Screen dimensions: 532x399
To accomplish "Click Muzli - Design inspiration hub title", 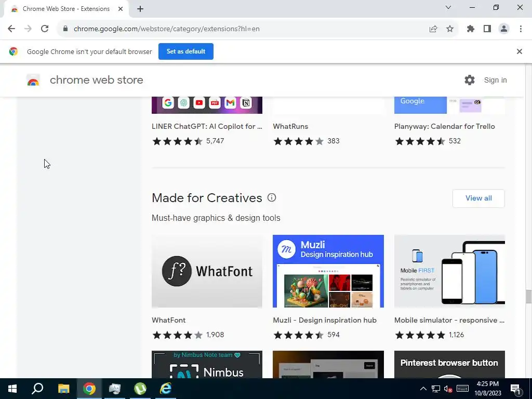I will pyautogui.click(x=325, y=320).
